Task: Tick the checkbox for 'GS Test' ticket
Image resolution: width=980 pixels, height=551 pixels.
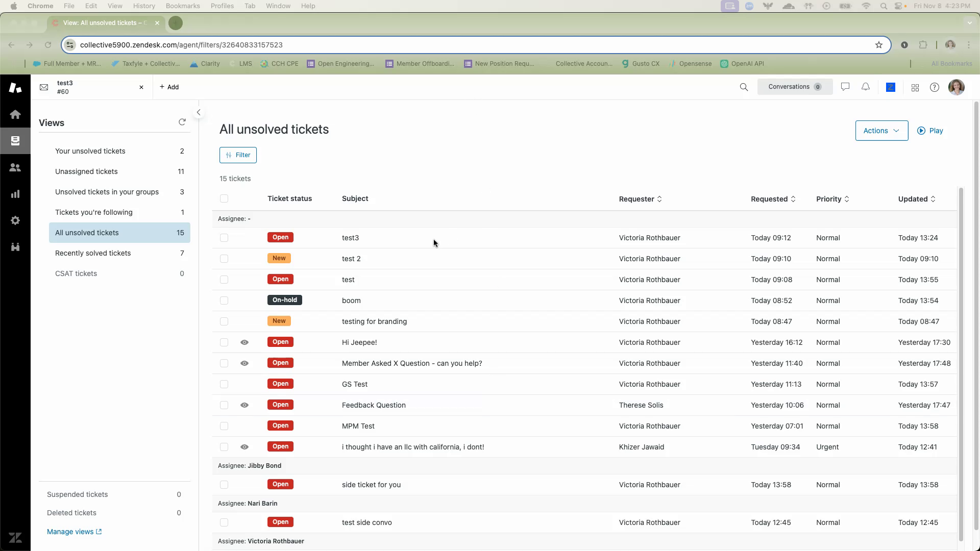Action: tap(224, 384)
